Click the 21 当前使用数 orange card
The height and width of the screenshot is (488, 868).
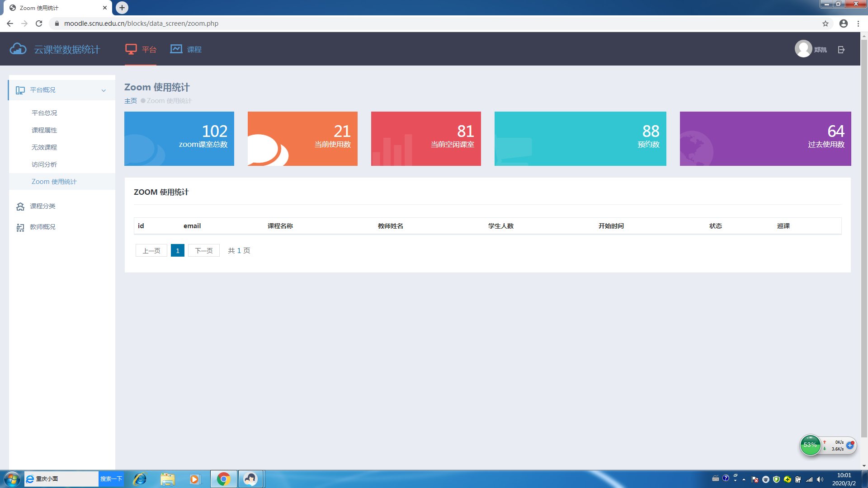click(x=302, y=139)
